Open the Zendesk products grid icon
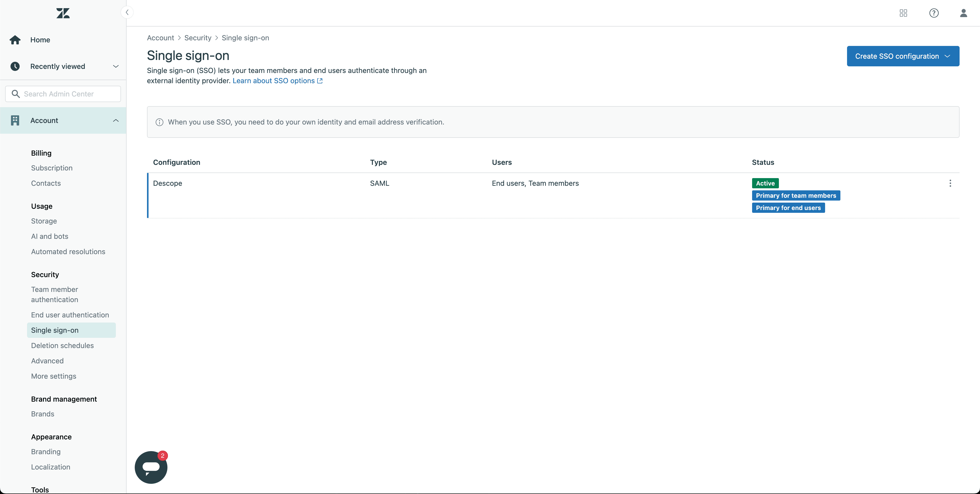980x494 pixels. coord(903,13)
